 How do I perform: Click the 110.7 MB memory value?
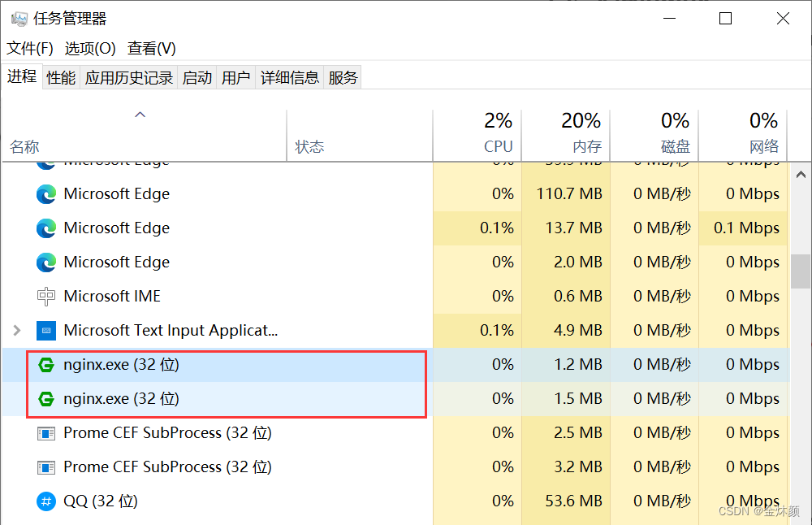click(x=569, y=194)
